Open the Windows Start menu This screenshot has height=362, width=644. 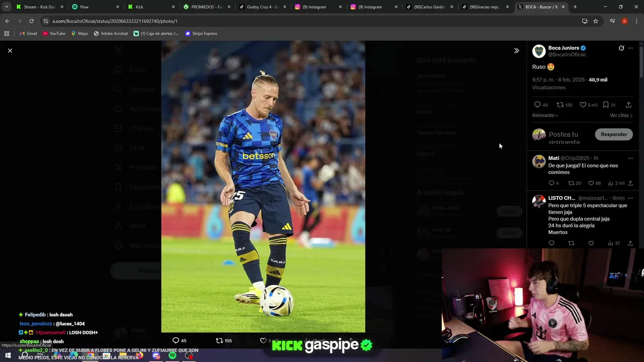pyautogui.click(x=8, y=356)
